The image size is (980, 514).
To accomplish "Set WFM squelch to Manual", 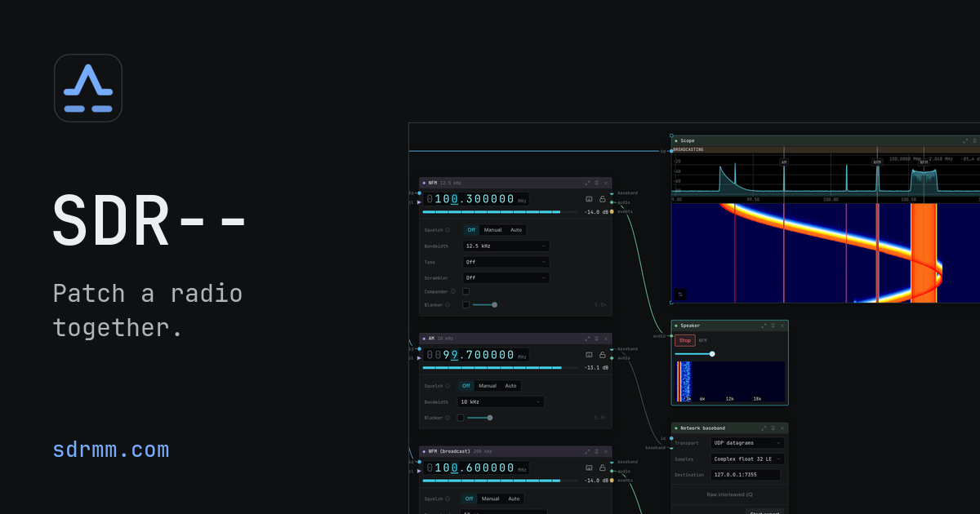I will coord(490,498).
